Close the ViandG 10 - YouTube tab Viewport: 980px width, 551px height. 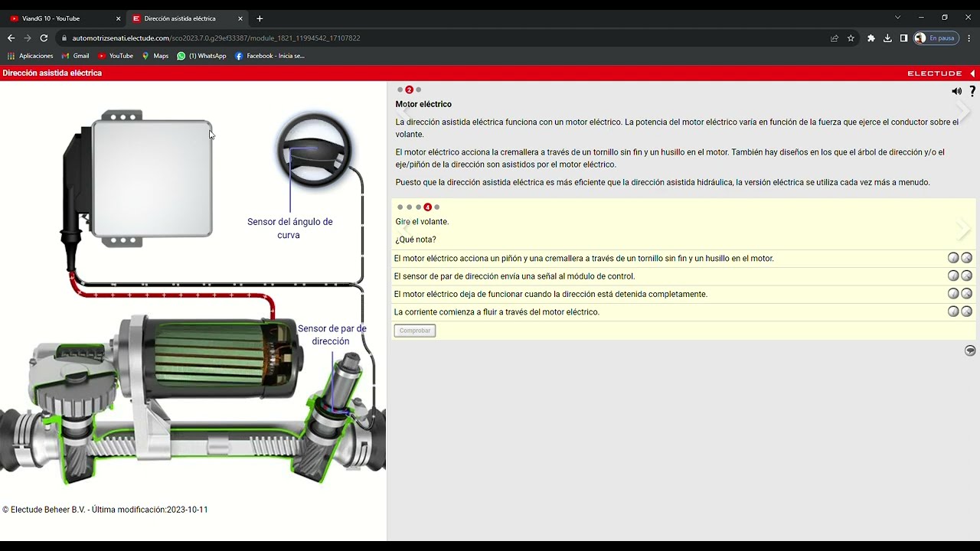[x=118, y=18]
